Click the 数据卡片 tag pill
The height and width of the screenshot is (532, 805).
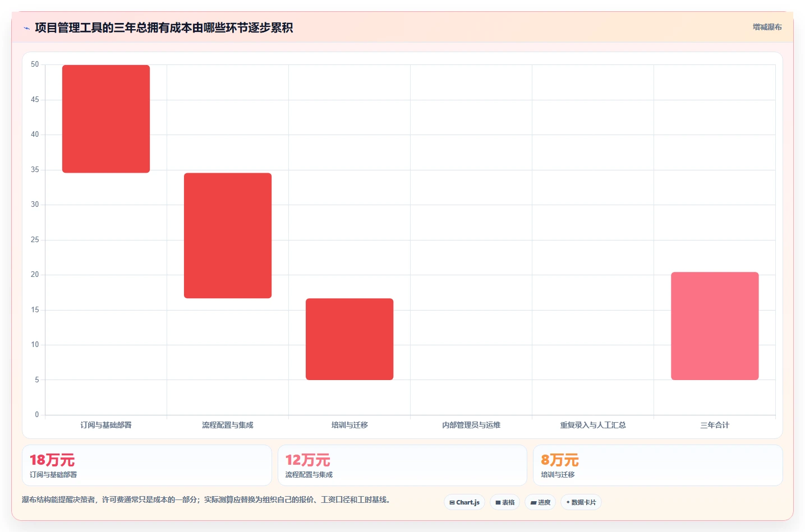581,502
